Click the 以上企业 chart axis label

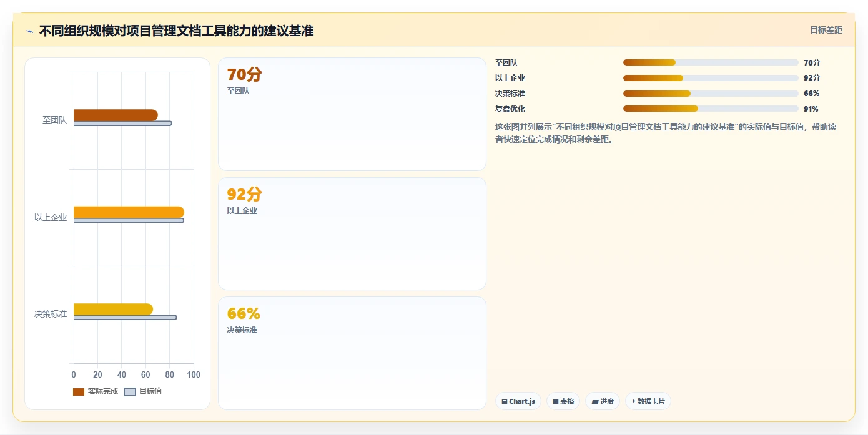pos(51,218)
